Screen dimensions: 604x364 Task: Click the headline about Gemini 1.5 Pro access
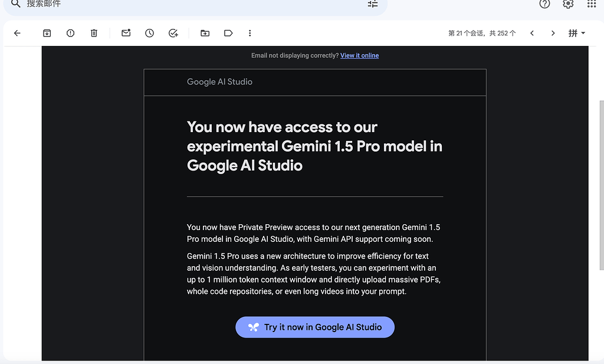pos(315,146)
